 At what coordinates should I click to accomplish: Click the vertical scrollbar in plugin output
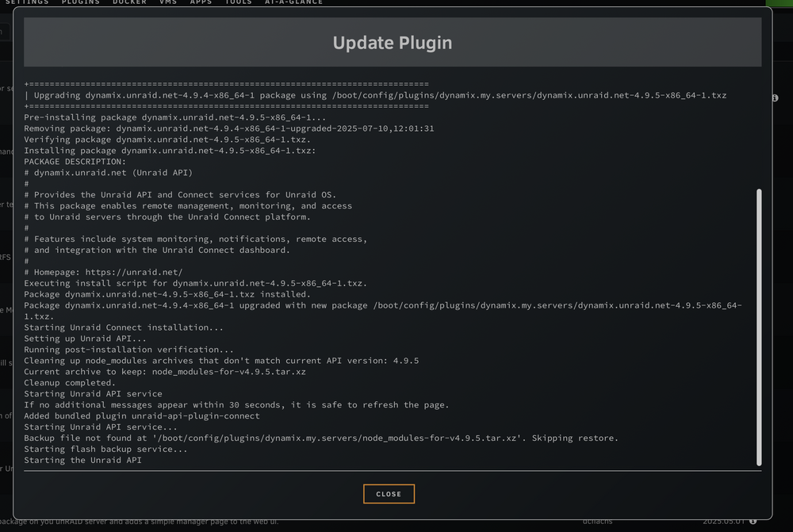[759, 327]
